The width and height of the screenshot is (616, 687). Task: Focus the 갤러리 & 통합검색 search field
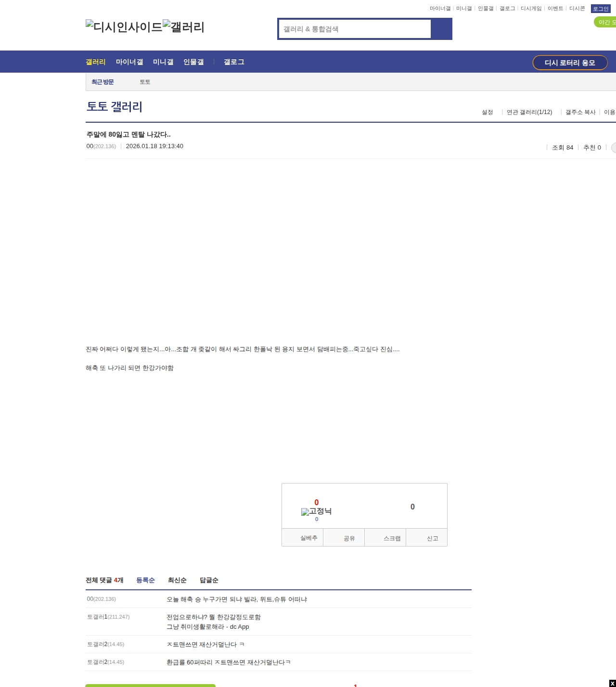tap(355, 29)
